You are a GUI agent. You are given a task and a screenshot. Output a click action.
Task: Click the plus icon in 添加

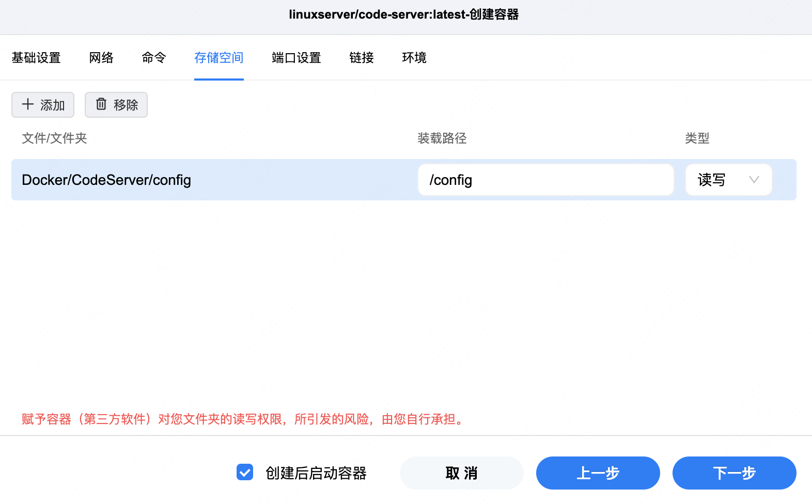[28, 104]
